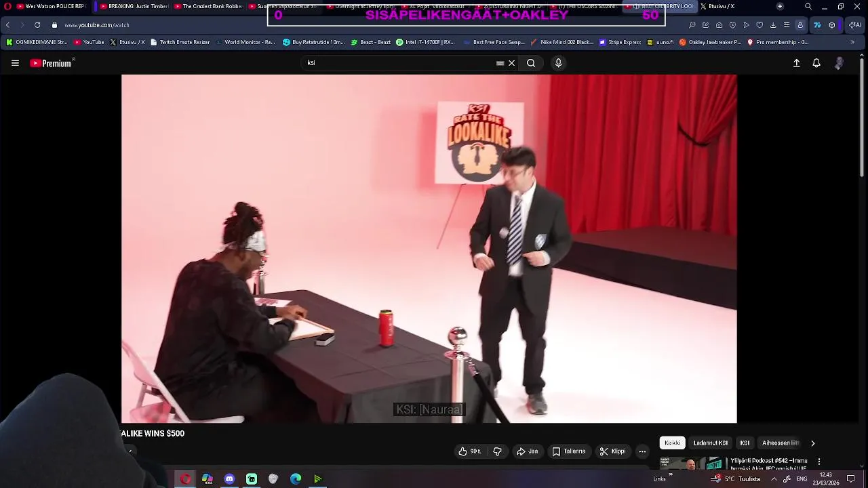The height and width of the screenshot is (488, 868).
Task: Open Discord from the taskbar
Action: [229, 479]
